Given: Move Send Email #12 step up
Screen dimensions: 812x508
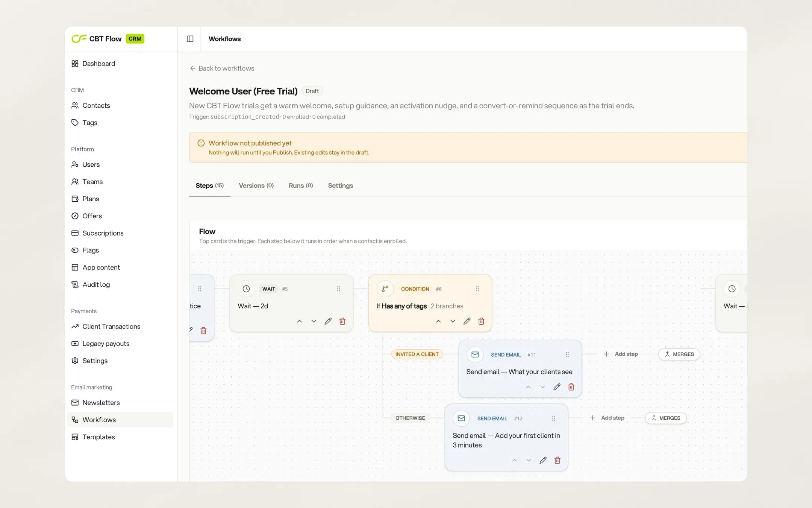Looking at the screenshot, I should point(515,460).
